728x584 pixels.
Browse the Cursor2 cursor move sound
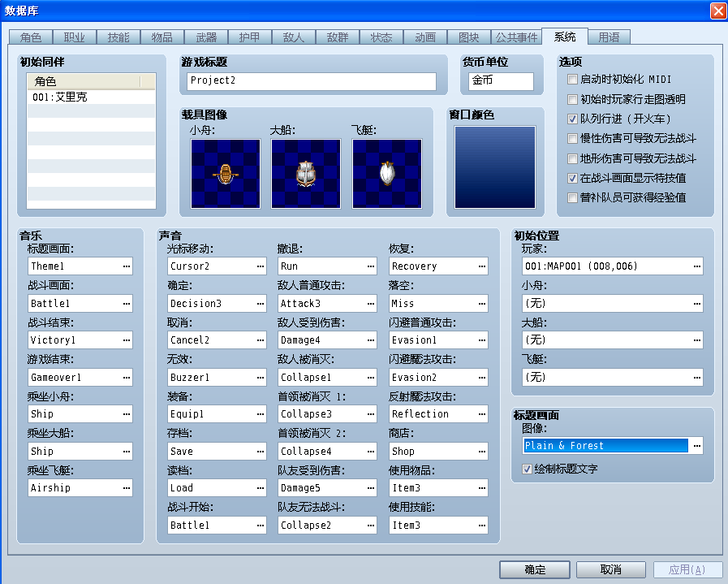click(261, 266)
